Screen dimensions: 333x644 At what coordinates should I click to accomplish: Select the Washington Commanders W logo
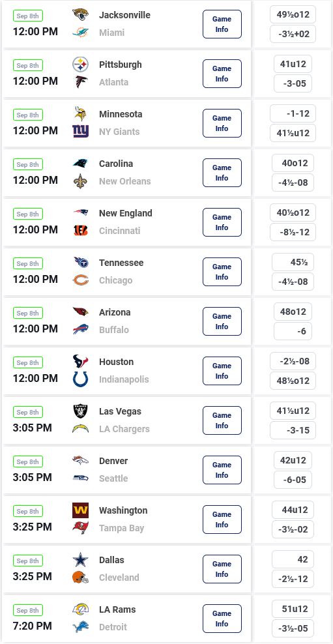click(80, 510)
